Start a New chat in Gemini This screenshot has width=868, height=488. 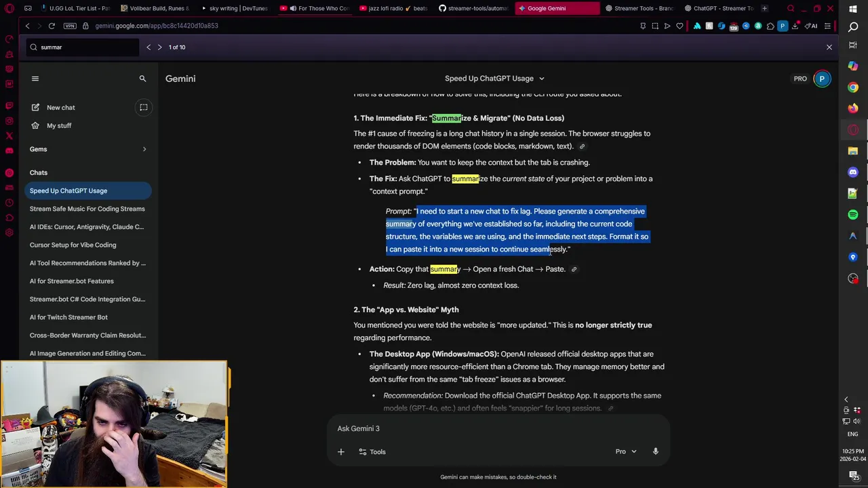coord(61,107)
